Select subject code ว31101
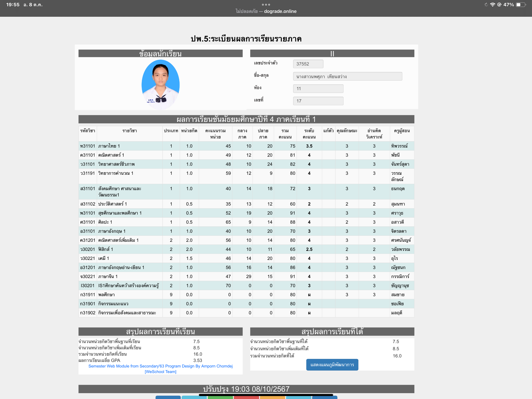The image size is (532, 399). click(88, 164)
